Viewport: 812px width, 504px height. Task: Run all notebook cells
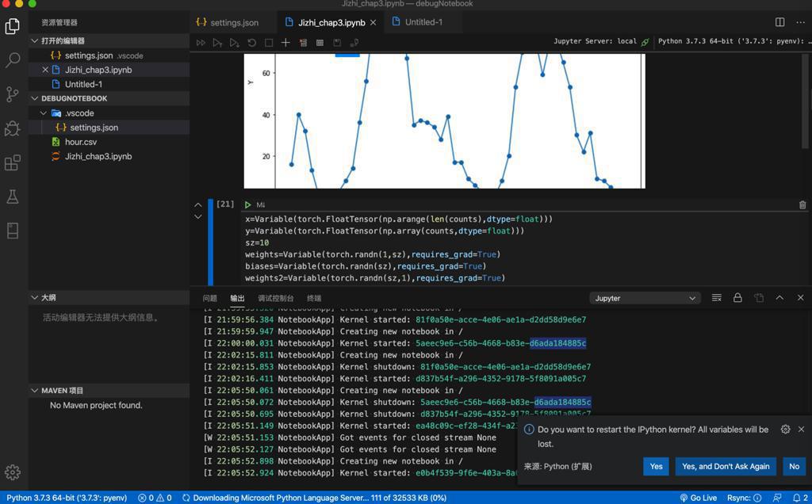click(201, 43)
